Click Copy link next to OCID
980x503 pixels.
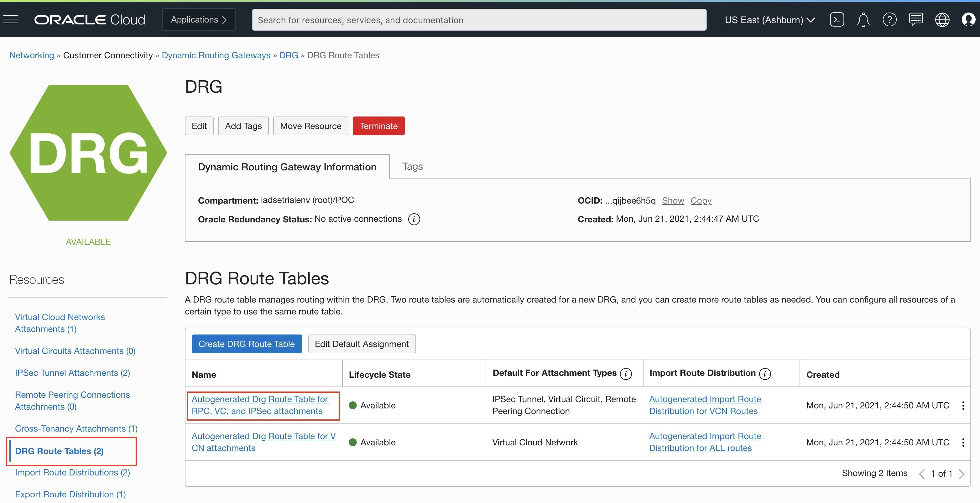(701, 200)
